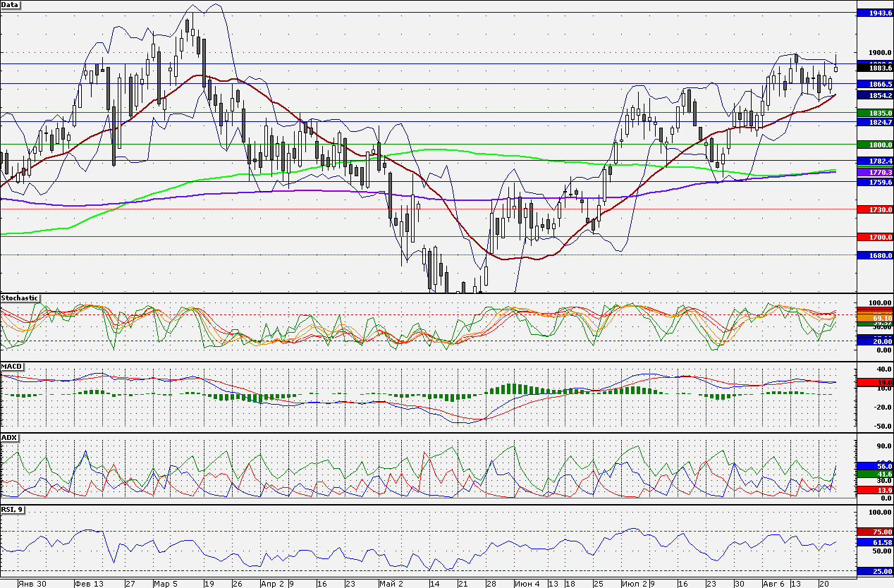894x588 pixels.
Task: Click the Data panel label
Action: pyautogui.click(x=11, y=5)
